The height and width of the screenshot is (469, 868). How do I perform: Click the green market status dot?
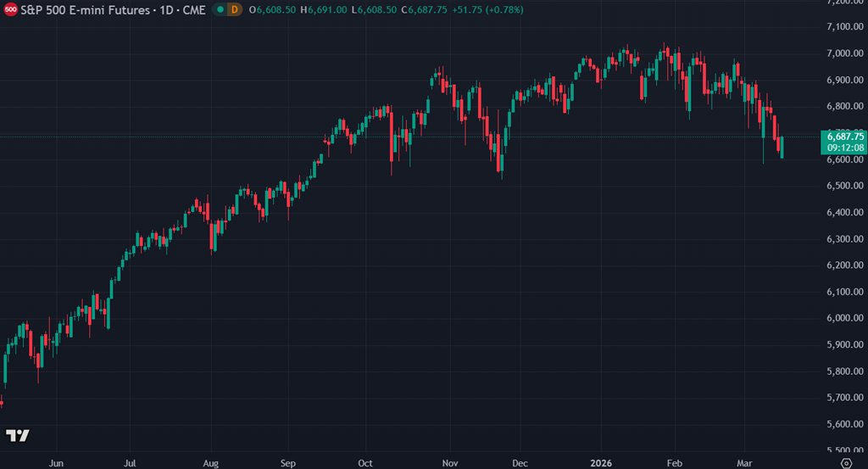(220, 9)
